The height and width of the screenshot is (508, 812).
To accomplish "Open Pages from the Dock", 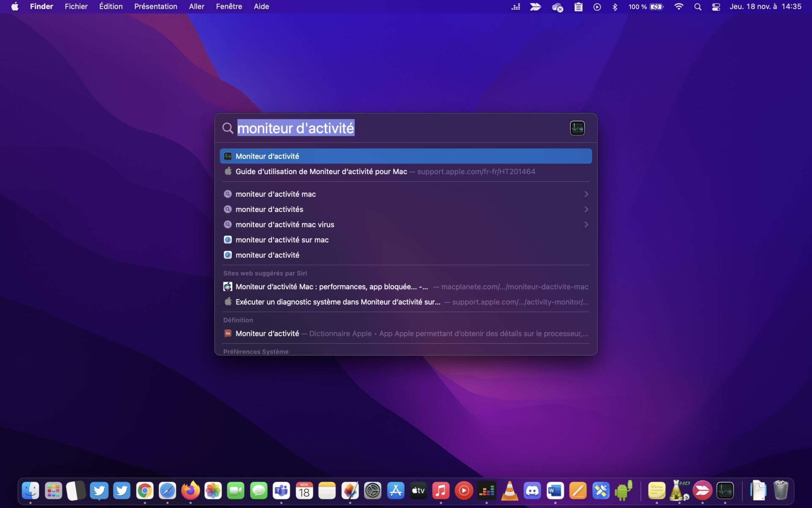I will [578, 491].
